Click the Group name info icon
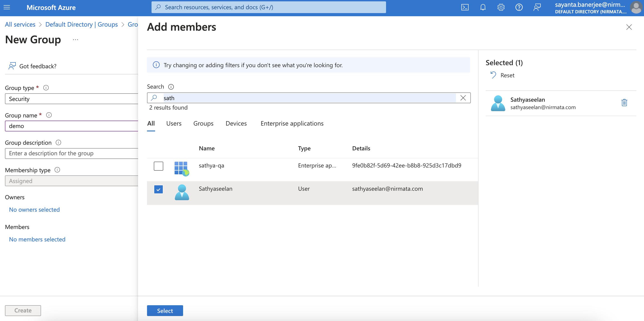644x321 pixels. [49, 115]
